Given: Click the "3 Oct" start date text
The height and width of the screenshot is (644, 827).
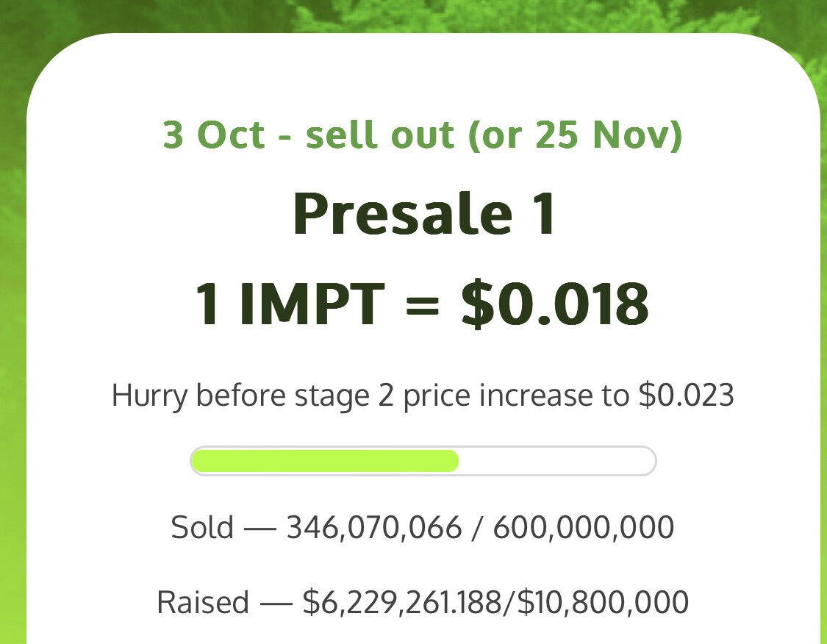Looking at the screenshot, I should pos(214,135).
